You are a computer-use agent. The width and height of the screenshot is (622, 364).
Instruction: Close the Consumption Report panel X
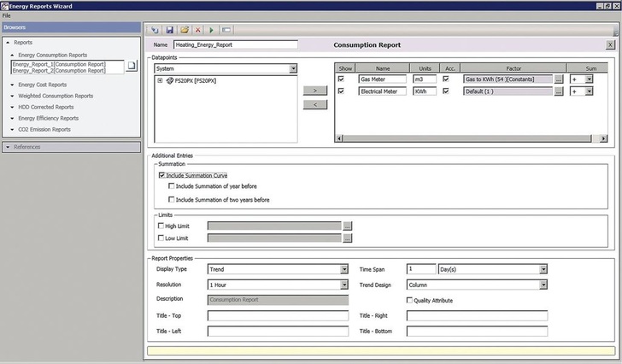point(611,44)
